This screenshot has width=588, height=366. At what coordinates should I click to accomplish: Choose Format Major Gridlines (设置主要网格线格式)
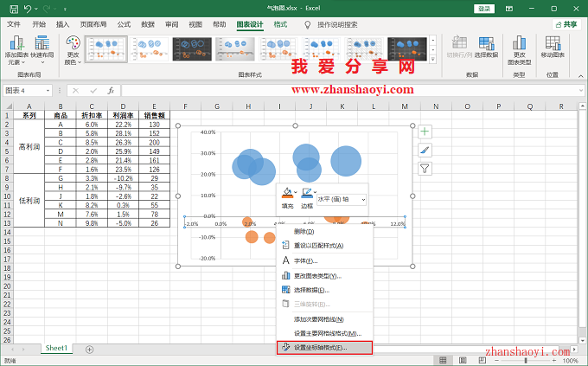pos(324,334)
